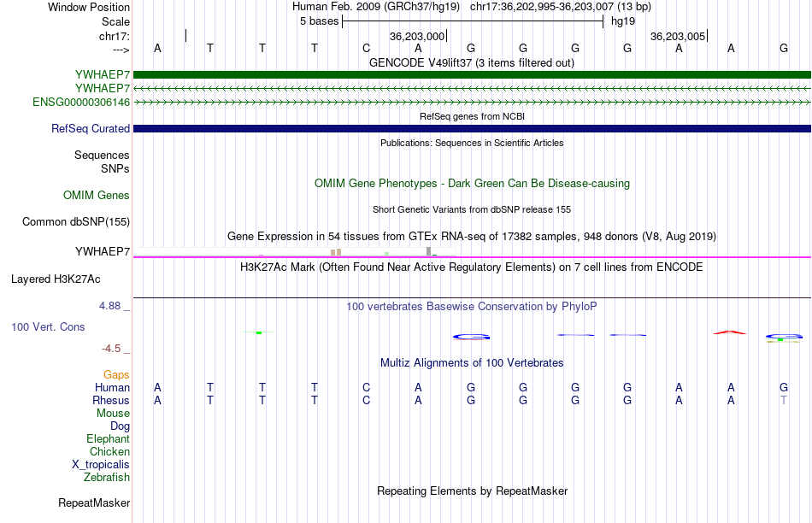Open the PhyloP Basewise Conservation track title
Image resolution: width=812 pixels, height=523 pixels.
[472, 307]
